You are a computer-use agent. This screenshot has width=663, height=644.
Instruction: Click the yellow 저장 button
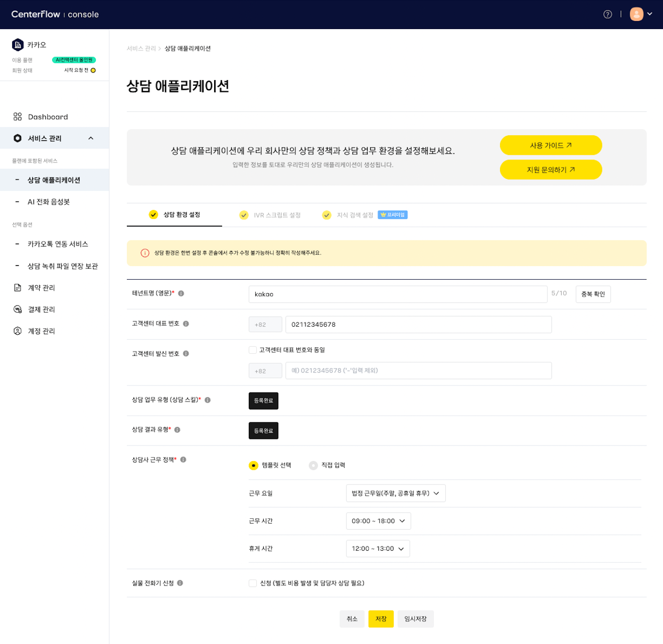point(381,619)
